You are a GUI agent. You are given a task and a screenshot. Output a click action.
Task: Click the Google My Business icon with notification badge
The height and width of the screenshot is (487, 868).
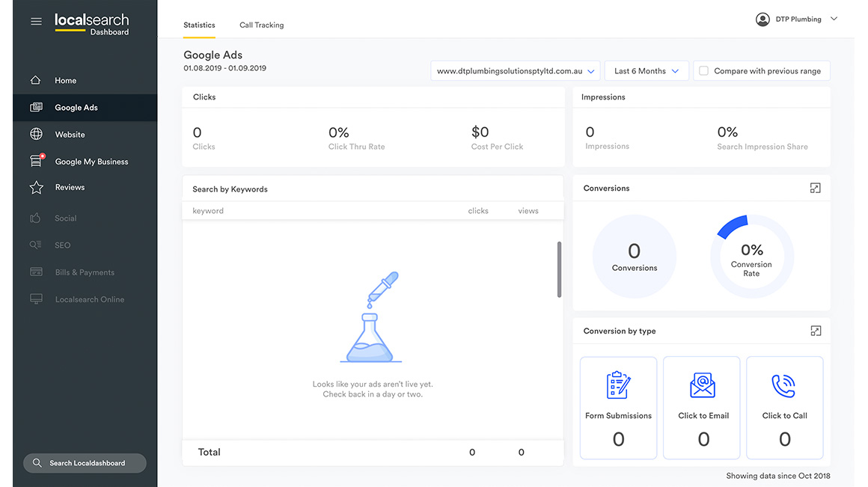[36, 161]
